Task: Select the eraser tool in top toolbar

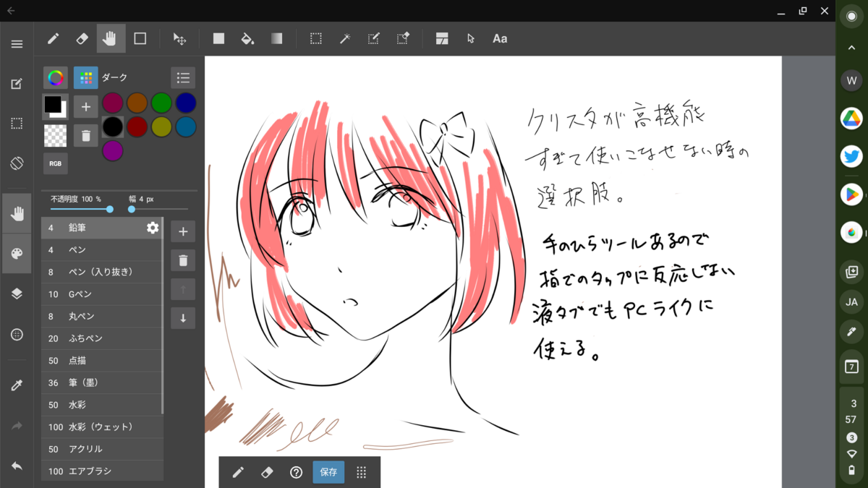Action: point(82,38)
